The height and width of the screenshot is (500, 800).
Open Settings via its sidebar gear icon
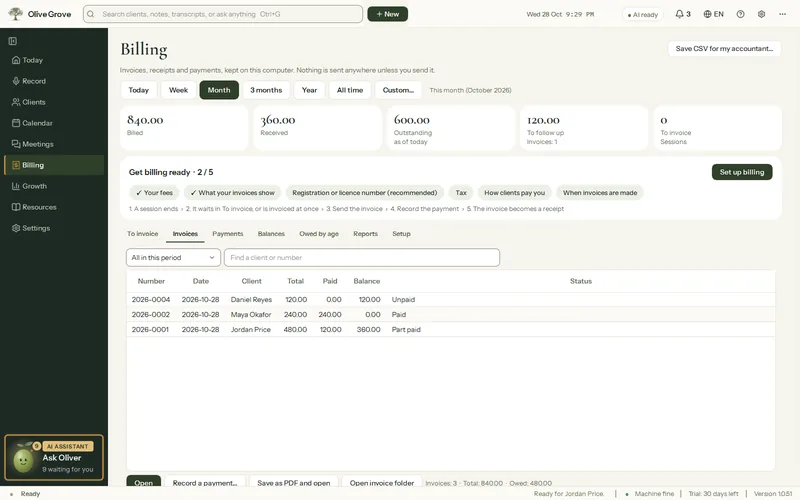[16, 228]
